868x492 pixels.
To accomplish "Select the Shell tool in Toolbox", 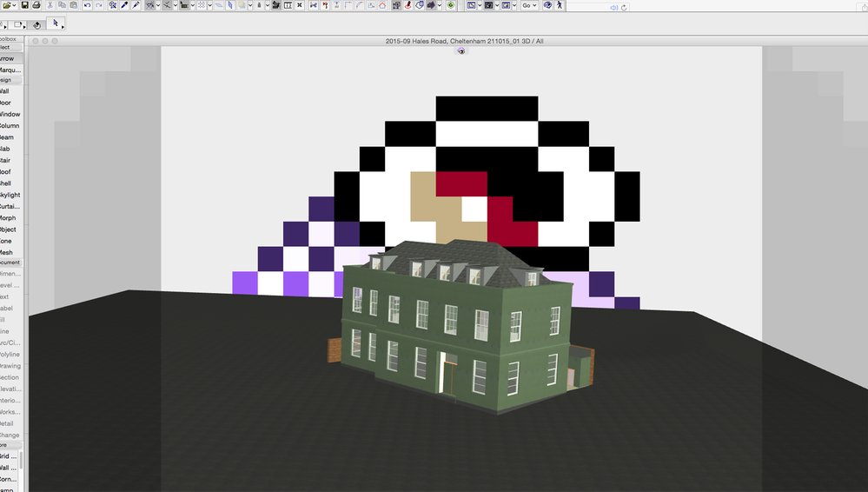I will point(10,183).
